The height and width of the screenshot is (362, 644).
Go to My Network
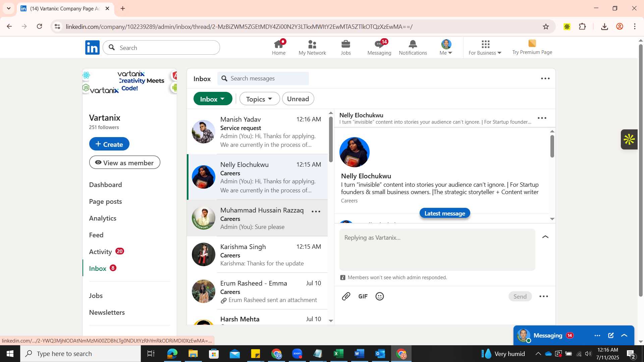pyautogui.click(x=312, y=47)
